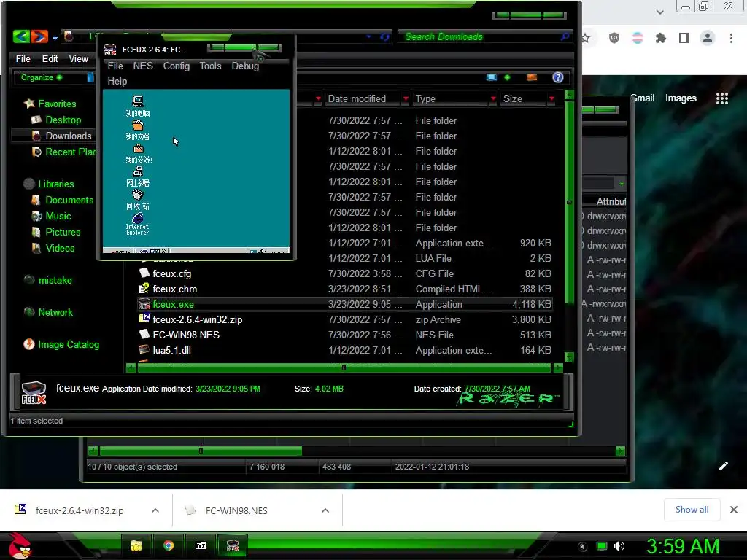Click Explorer vertical scrollbar down arrow
This screenshot has width=747, height=560.
pyautogui.click(x=569, y=357)
